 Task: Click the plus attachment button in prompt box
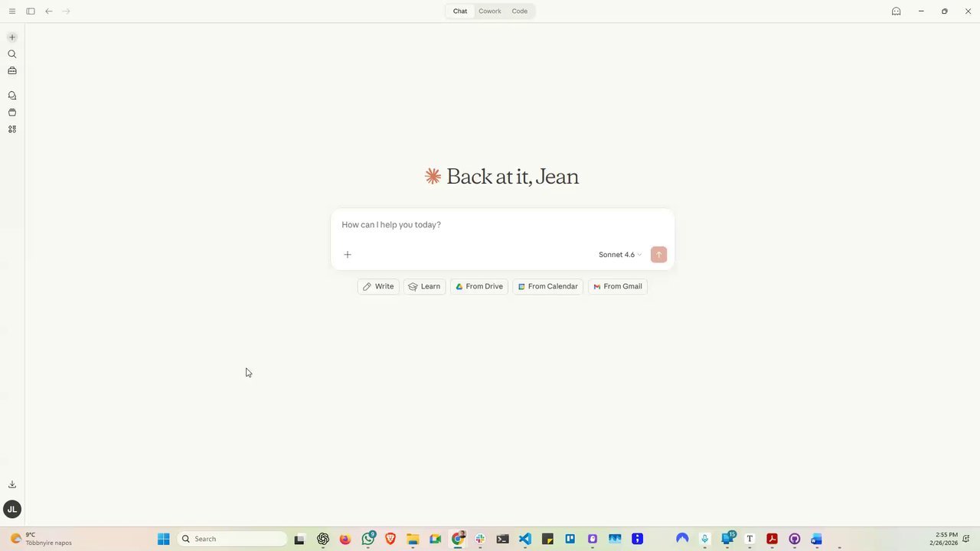348,255
